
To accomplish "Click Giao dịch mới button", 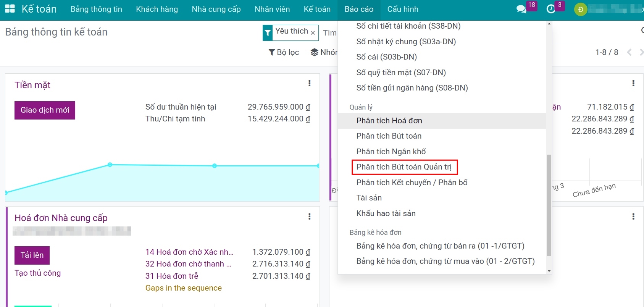I will pyautogui.click(x=45, y=110).
